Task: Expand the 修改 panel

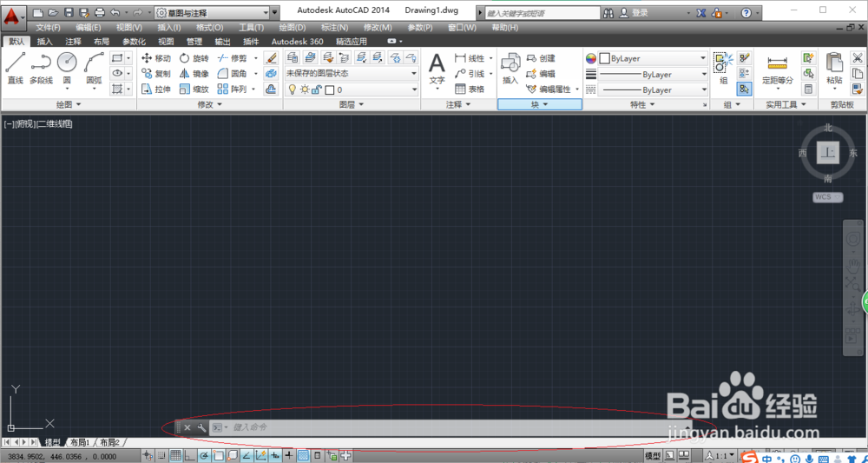Action: tap(210, 104)
